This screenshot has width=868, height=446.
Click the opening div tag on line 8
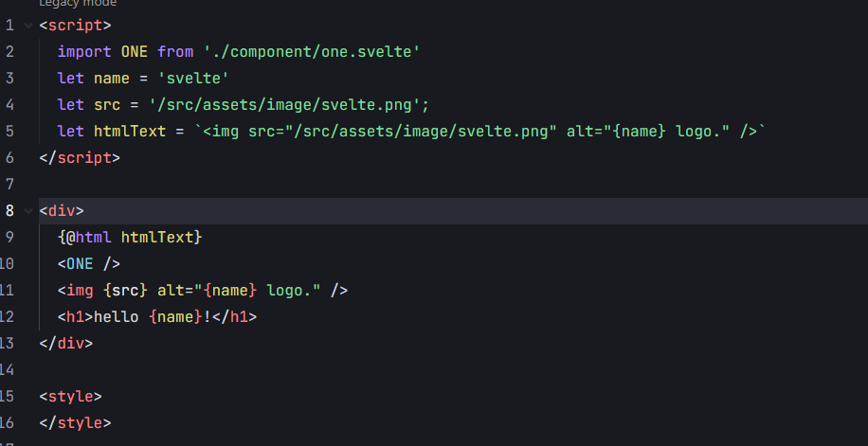click(x=62, y=211)
